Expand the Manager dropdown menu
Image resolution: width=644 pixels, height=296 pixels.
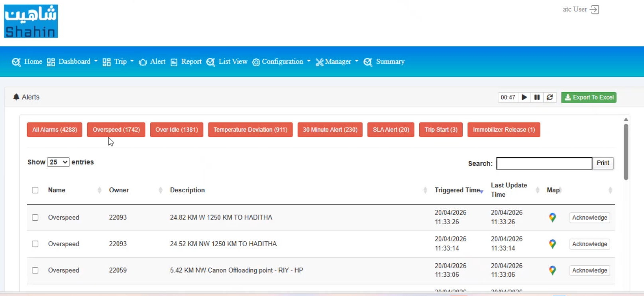[x=357, y=61]
